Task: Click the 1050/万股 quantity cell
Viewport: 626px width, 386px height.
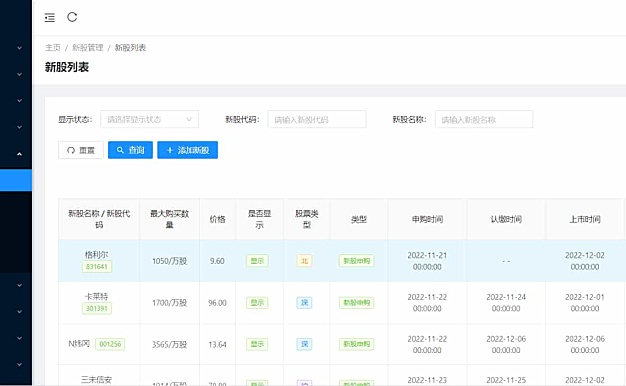Action: (x=169, y=261)
